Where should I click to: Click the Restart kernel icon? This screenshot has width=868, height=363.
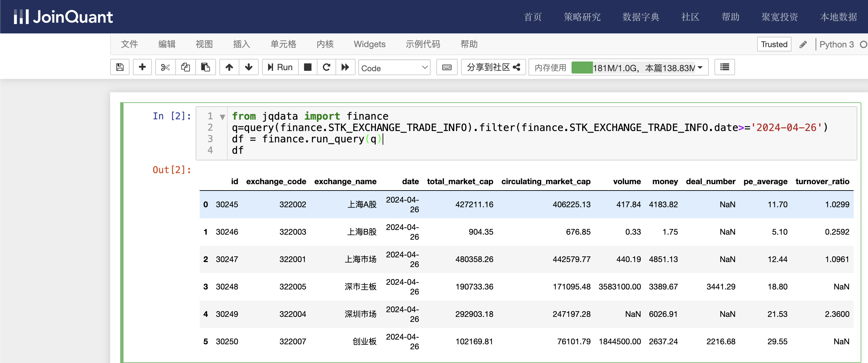[x=327, y=68]
